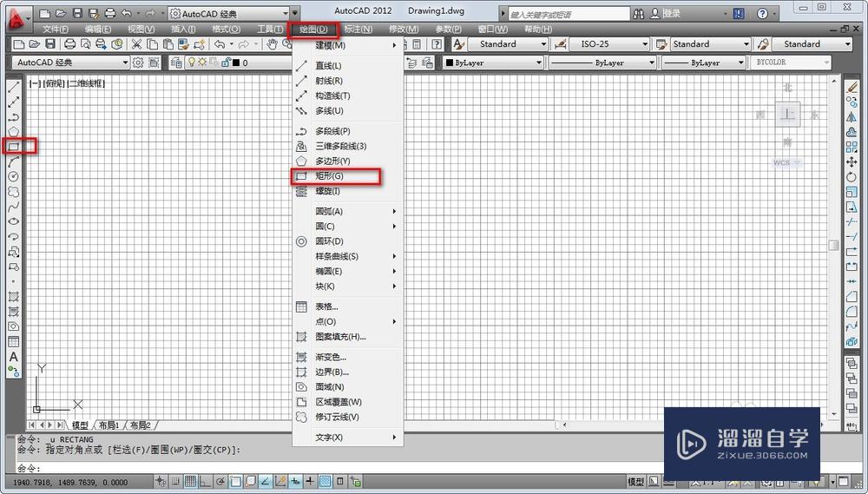Click the [二维线框] visual style label

tap(86, 83)
